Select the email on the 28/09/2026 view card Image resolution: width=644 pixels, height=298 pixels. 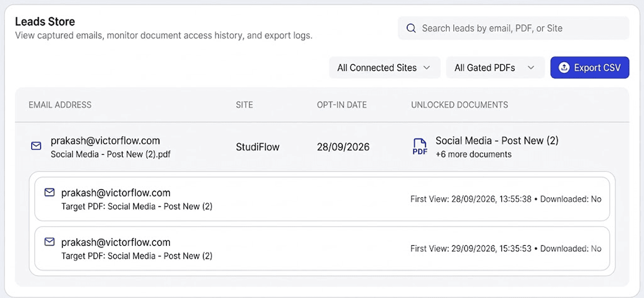tap(115, 193)
